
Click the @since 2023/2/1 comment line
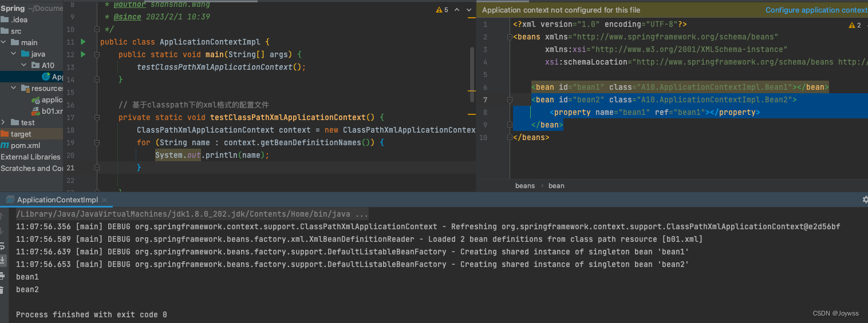[157, 17]
